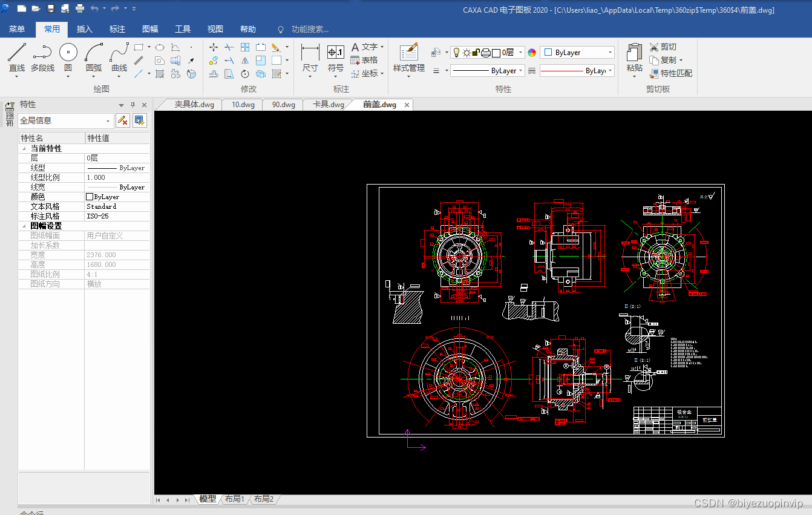Toggle the layer freeze sun icon
812x515 pixels.
(467, 53)
